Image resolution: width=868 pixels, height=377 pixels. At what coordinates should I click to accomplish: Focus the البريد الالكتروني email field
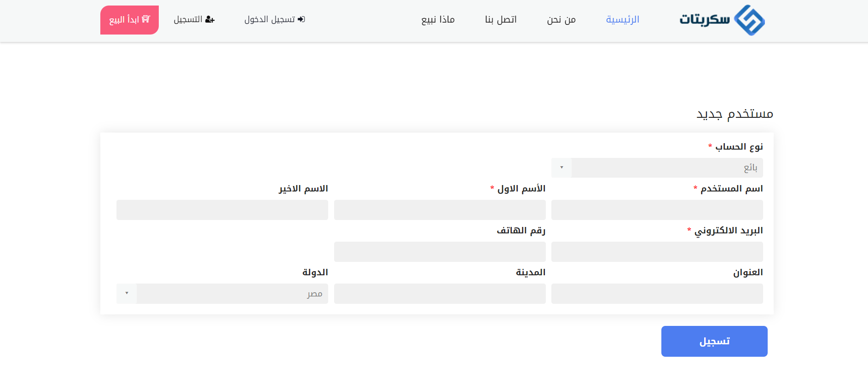pos(657,252)
